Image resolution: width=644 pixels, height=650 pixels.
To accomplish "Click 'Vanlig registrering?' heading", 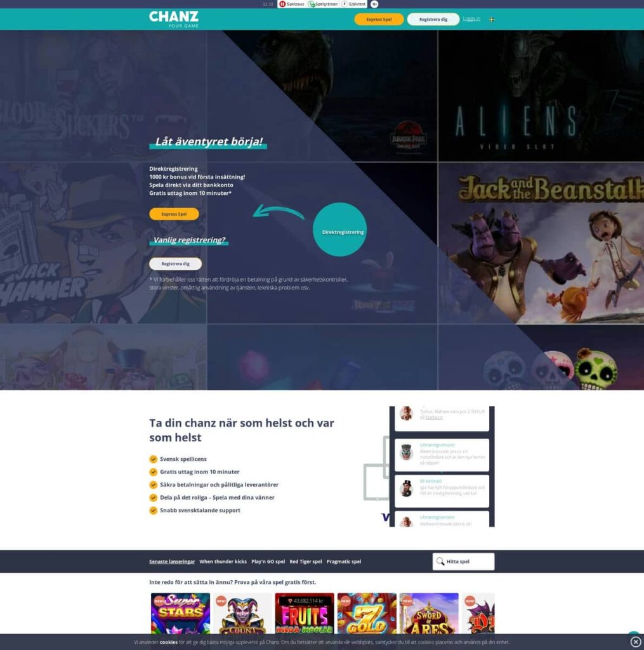I will [189, 239].
